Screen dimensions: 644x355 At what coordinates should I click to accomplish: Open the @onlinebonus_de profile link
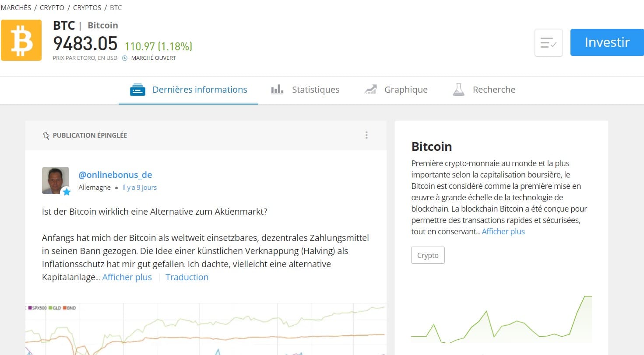coord(115,175)
